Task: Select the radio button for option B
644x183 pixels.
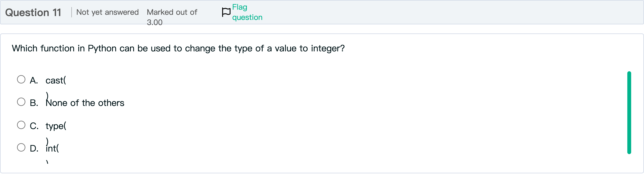Action: point(21,102)
